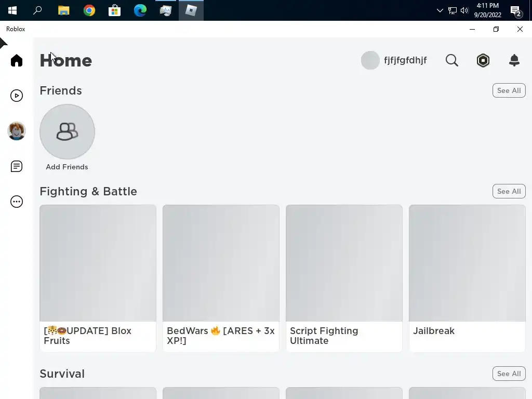Screen dimensions: 532x399
Task: Open the More ellipsis icon in sidebar
Action: pos(16,202)
